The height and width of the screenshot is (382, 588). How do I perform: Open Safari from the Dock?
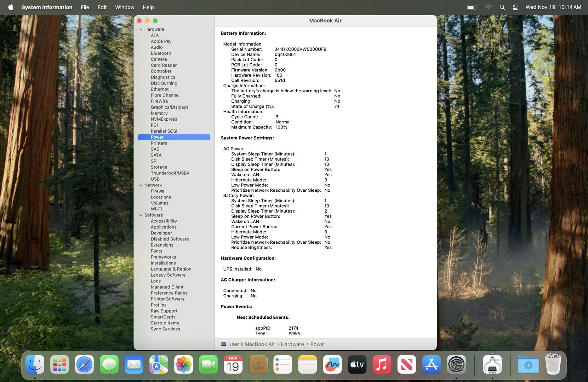click(x=84, y=365)
